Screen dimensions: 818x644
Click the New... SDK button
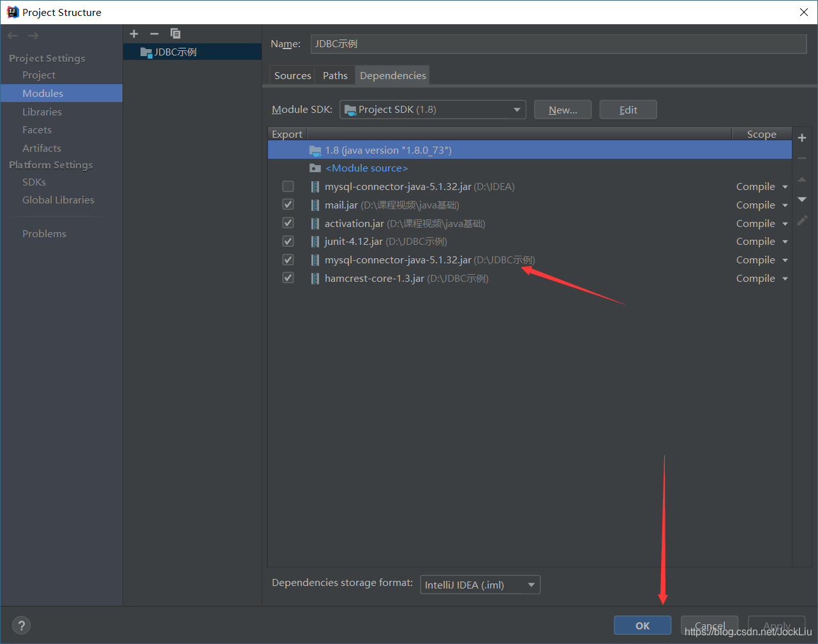coord(563,110)
